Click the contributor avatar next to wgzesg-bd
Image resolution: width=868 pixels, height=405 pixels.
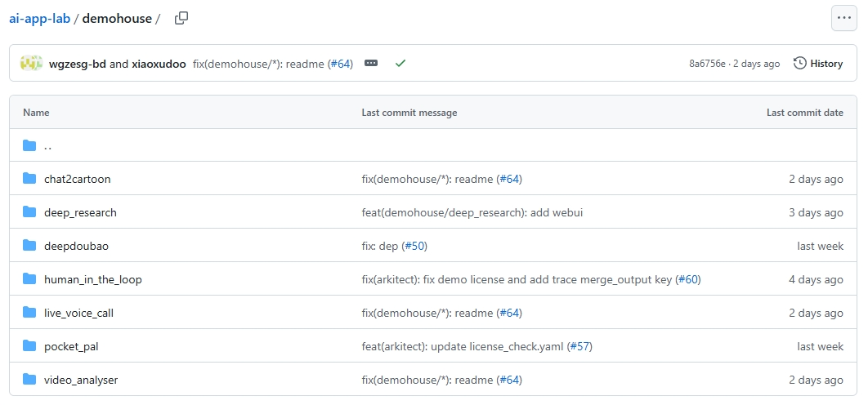32,63
